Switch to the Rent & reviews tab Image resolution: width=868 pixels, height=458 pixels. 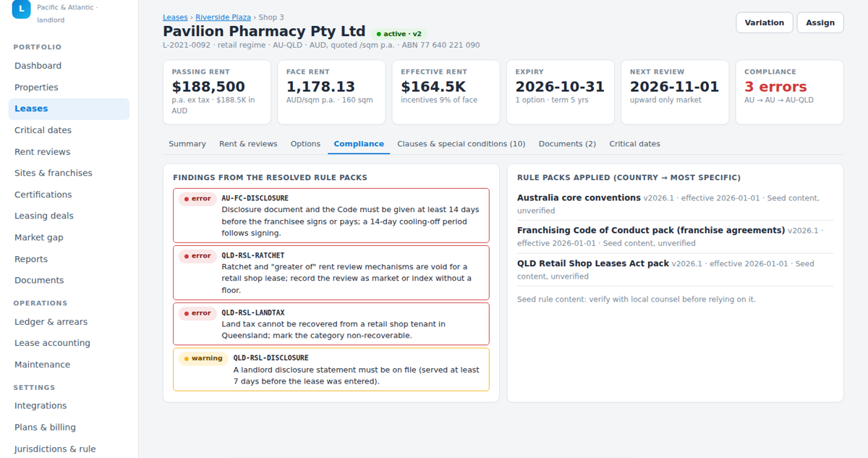click(x=248, y=144)
